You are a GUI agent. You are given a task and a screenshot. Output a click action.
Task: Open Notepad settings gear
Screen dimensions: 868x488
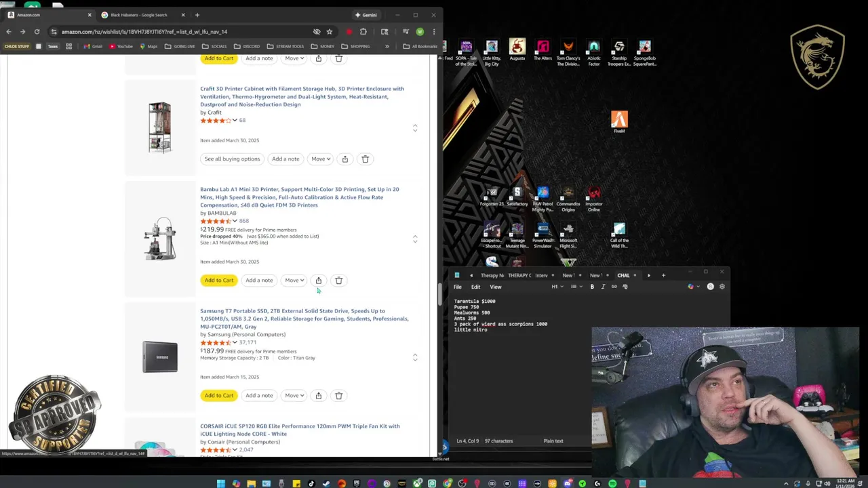point(722,287)
